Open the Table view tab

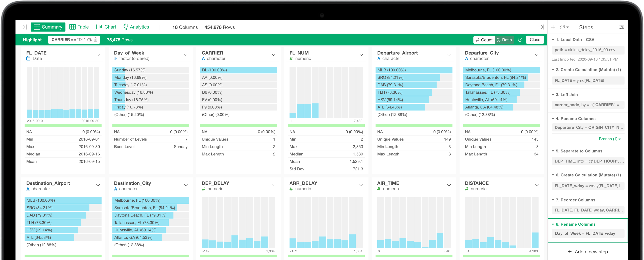click(79, 27)
